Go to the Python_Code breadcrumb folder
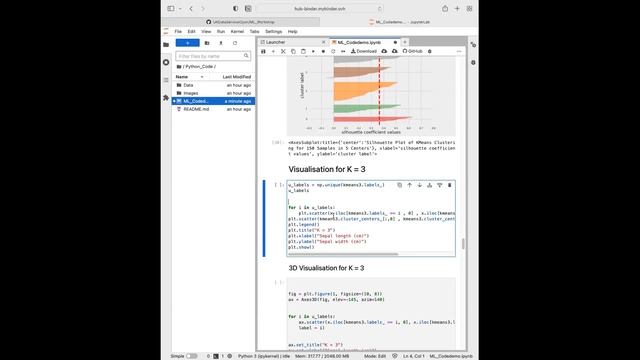The image size is (640, 360). pyautogui.click(x=200, y=67)
